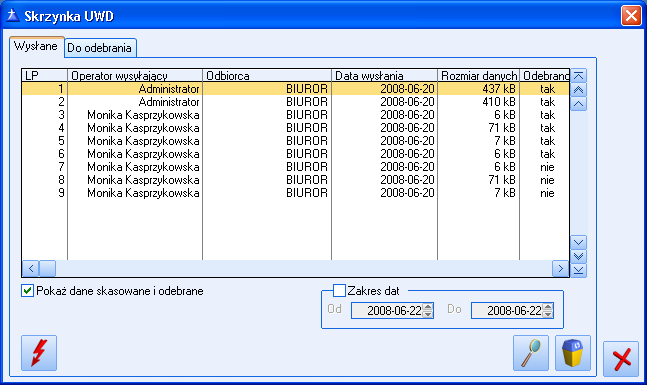Open the magnifying glass preview button
647x385 pixels.
point(531,353)
